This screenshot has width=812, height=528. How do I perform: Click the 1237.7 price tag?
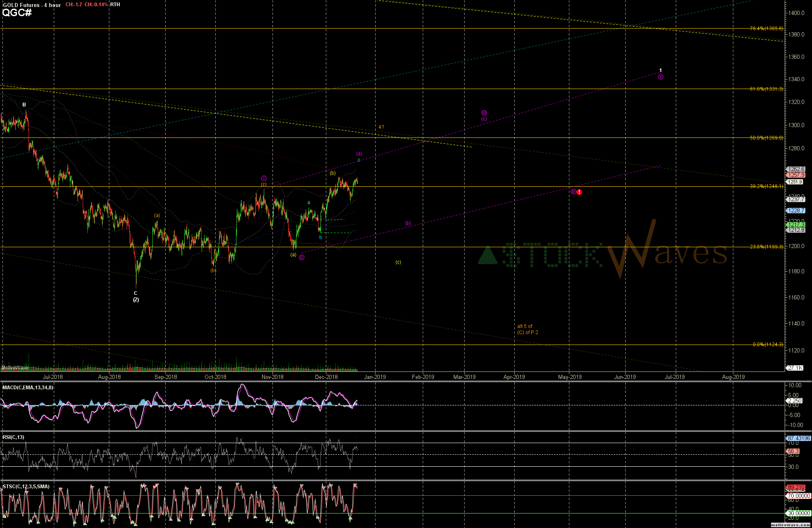[x=796, y=200]
